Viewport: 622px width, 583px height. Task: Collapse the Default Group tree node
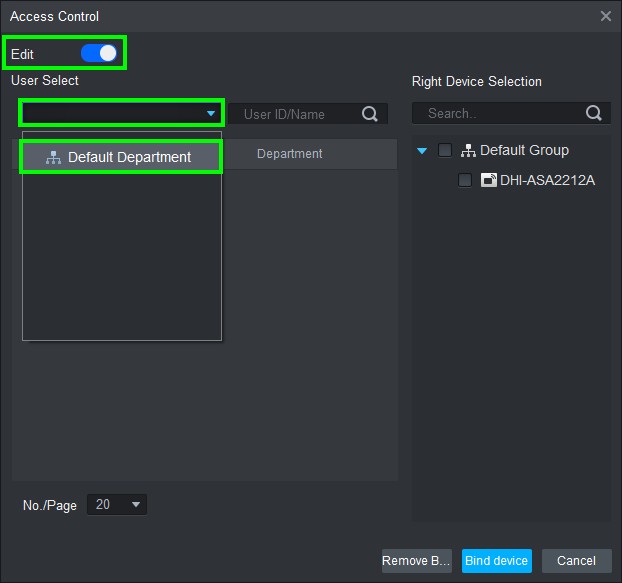422,151
